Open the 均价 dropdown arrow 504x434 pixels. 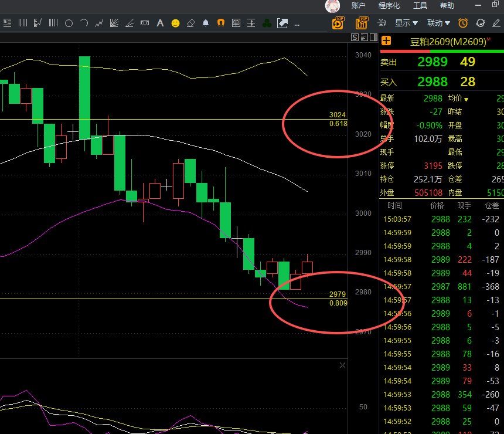click(x=466, y=100)
